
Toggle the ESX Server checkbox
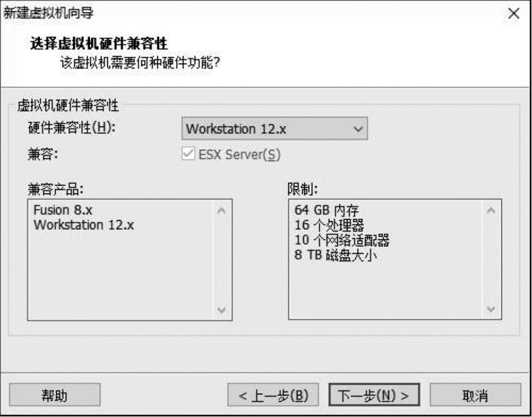(188, 154)
